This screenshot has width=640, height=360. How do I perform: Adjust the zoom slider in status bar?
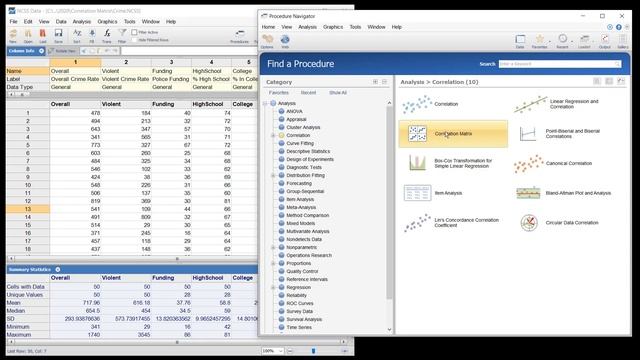tap(313, 351)
